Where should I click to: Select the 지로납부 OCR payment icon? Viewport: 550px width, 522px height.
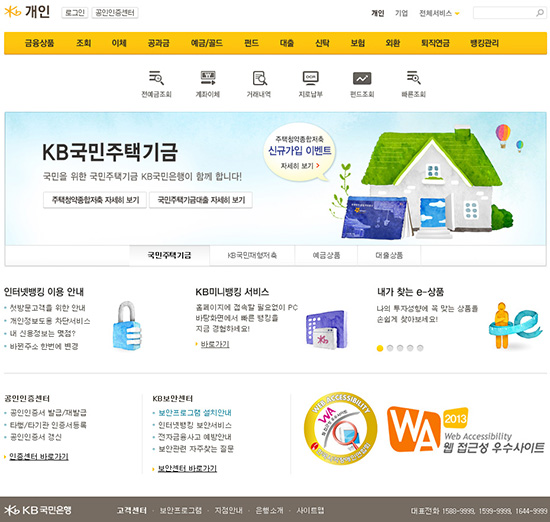pyautogui.click(x=310, y=78)
